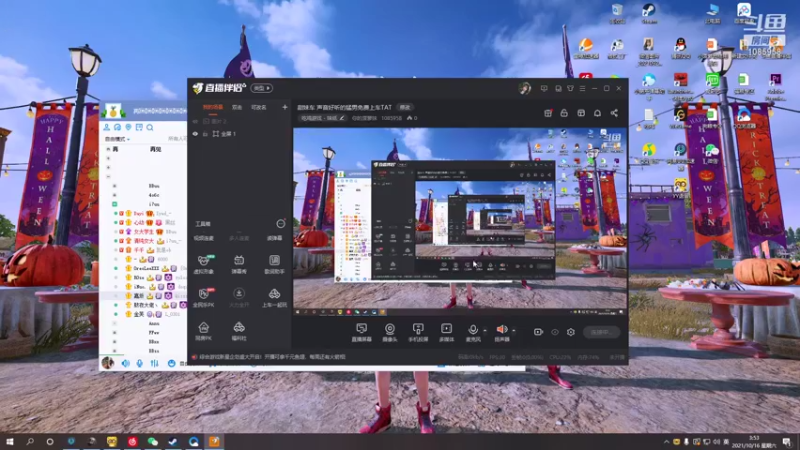Toggle the YY microphone icon
This screenshot has width=800, height=450.
click(140, 363)
